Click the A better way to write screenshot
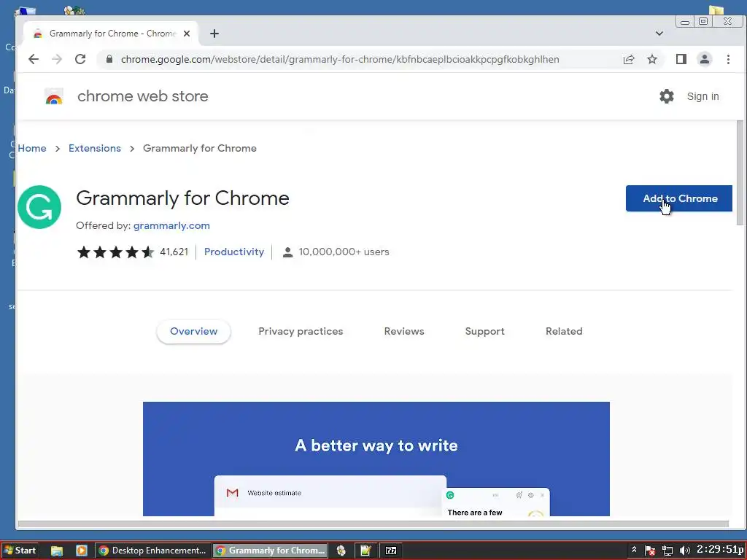Viewport: 747px width, 560px height. click(x=376, y=459)
